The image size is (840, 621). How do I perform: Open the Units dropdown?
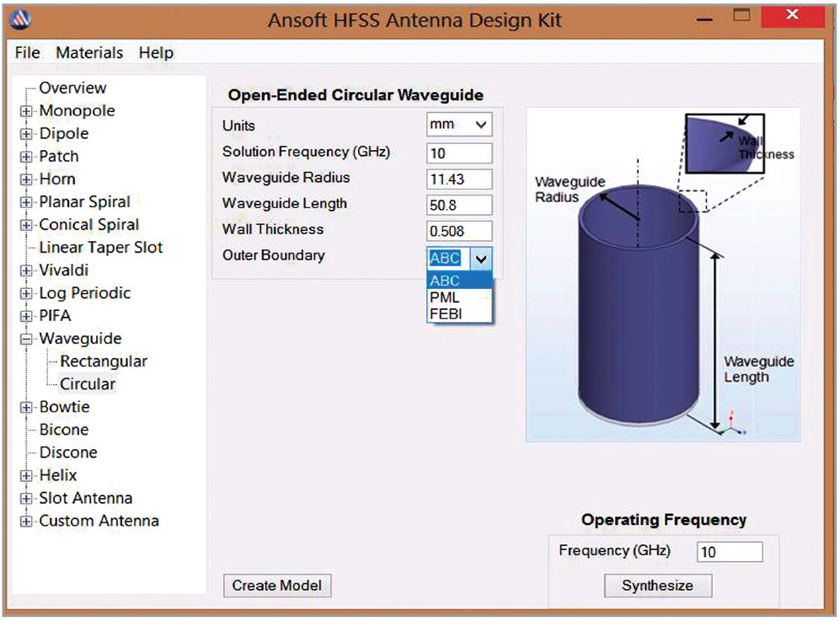tap(459, 125)
